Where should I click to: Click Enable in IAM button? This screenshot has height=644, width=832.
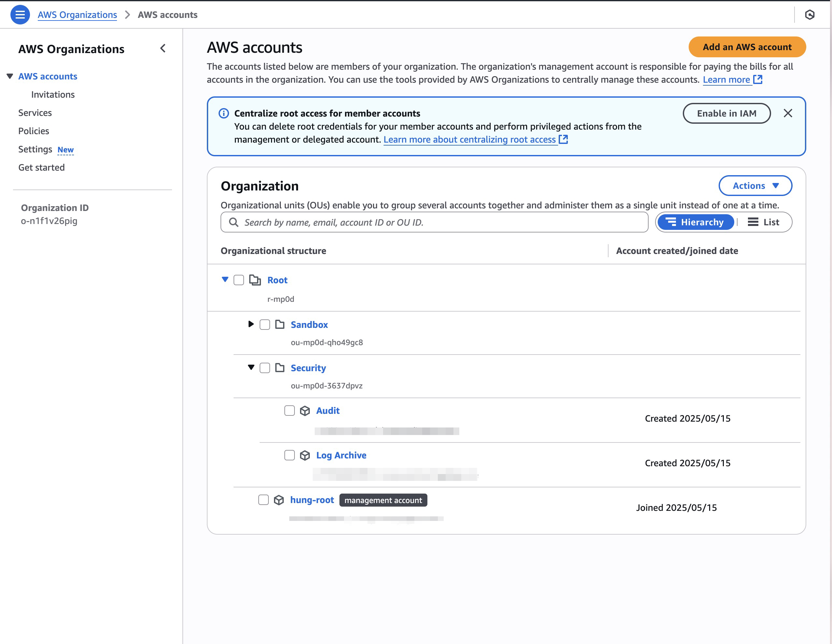pyautogui.click(x=726, y=114)
